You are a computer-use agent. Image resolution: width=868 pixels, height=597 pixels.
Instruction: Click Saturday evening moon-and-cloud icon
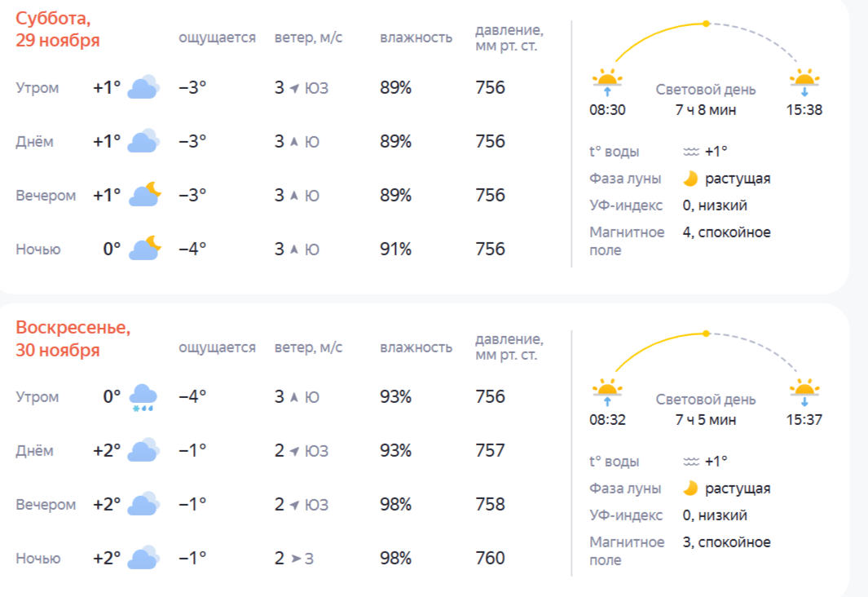pos(144,196)
